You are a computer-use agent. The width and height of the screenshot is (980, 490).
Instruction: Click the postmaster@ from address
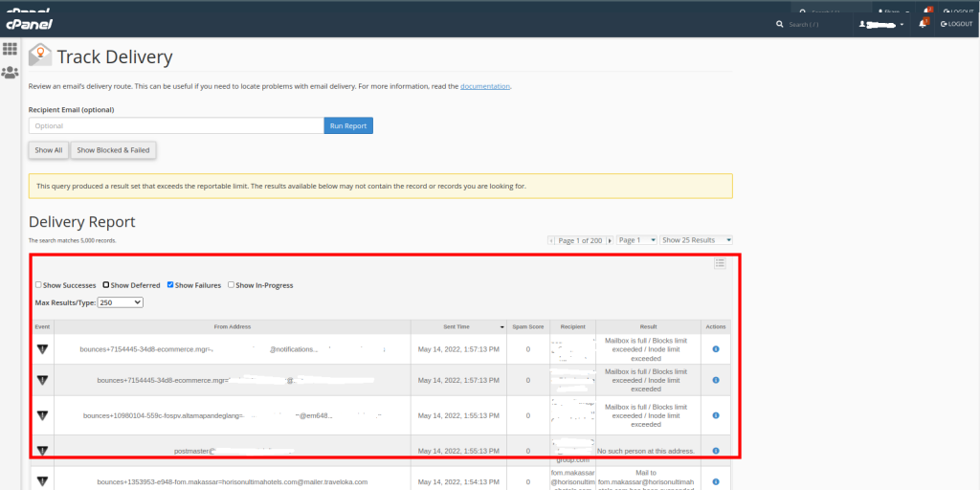coord(234,451)
